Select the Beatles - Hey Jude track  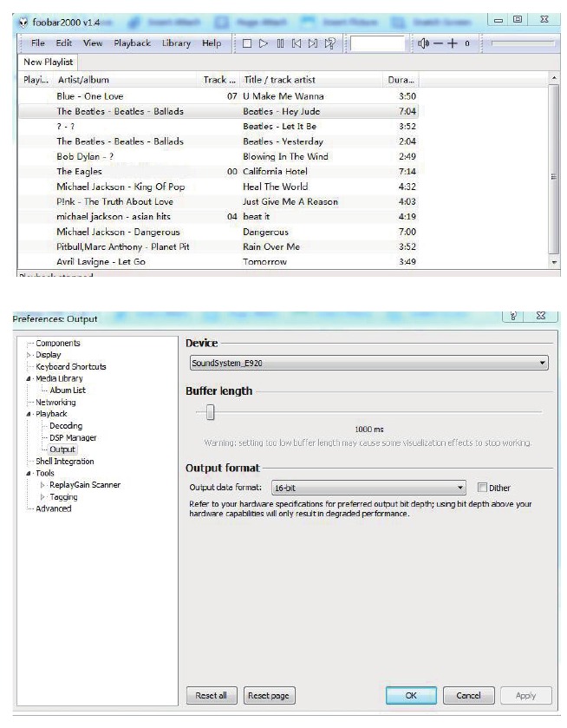point(218,111)
